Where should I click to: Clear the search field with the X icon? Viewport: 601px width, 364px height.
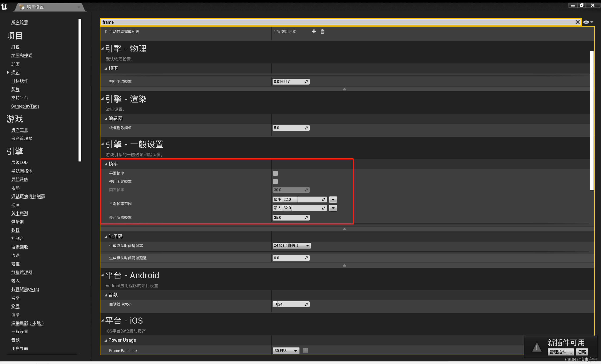(x=578, y=22)
